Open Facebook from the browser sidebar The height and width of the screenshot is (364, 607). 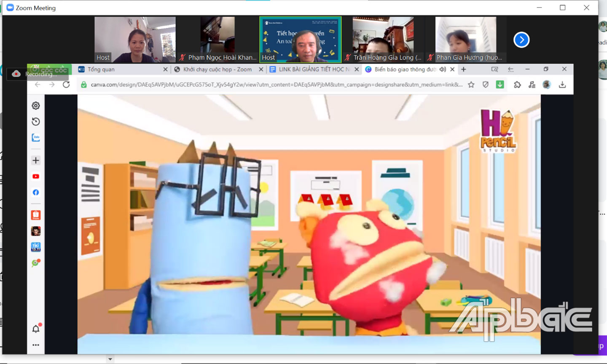tap(36, 193)
